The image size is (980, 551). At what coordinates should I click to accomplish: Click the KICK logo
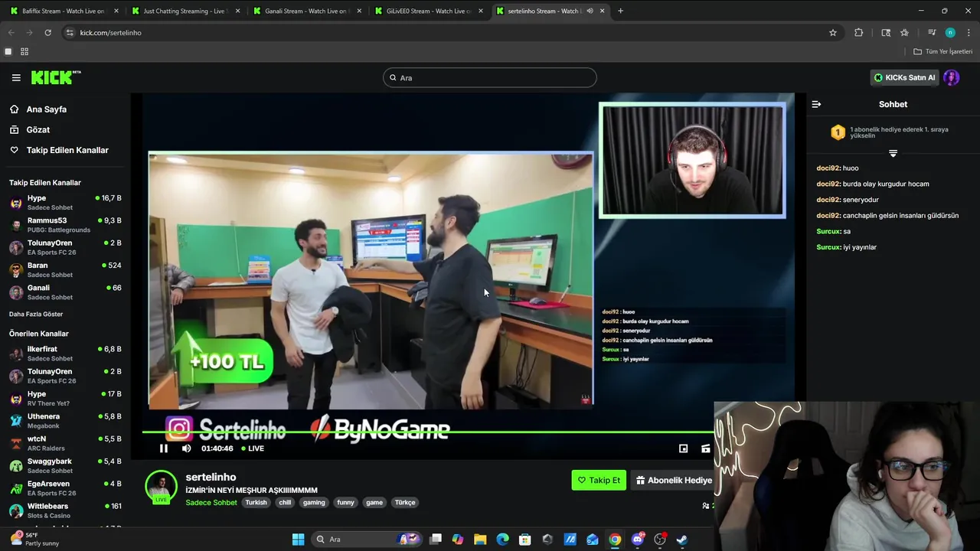click(56, 77)
